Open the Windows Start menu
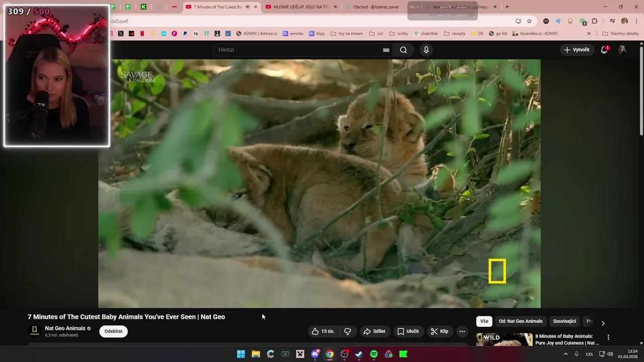 coord(241,354)
